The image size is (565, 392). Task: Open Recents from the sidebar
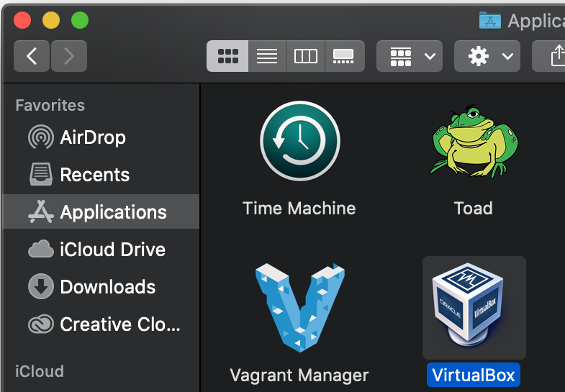[x=94, y=175]
